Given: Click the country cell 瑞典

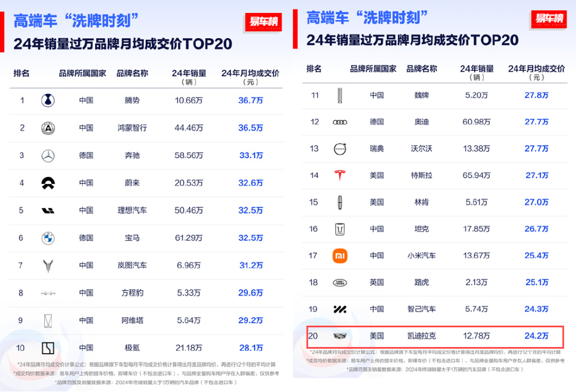Looking at the screenshot, I should click(x=376, y=149).
